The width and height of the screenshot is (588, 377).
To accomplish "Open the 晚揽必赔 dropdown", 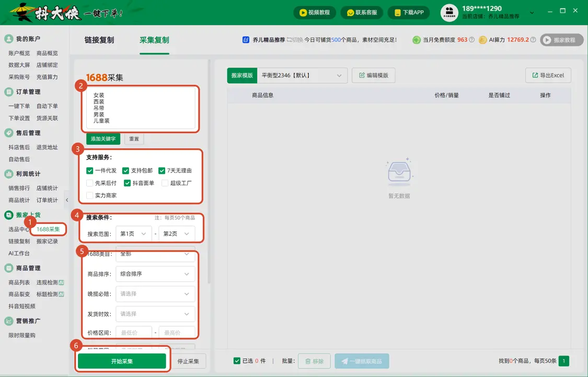I will pos(155,294).
